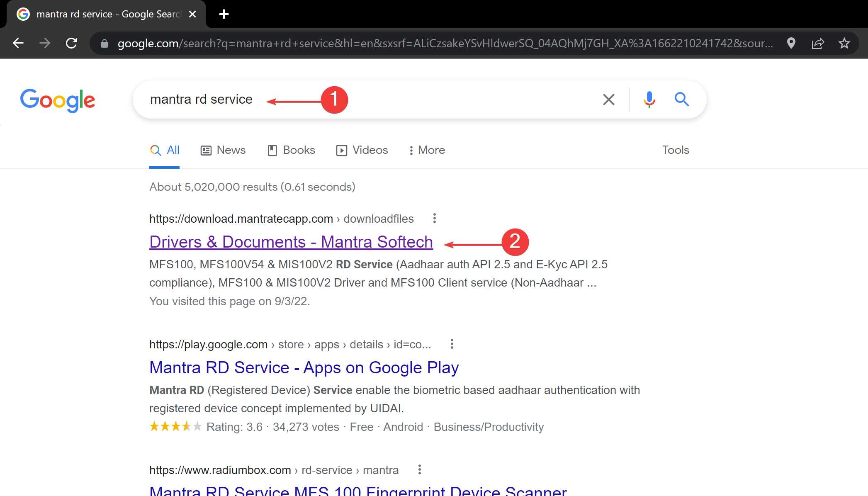Click the Google logo

pyautogui.click(x=58, y=100)
